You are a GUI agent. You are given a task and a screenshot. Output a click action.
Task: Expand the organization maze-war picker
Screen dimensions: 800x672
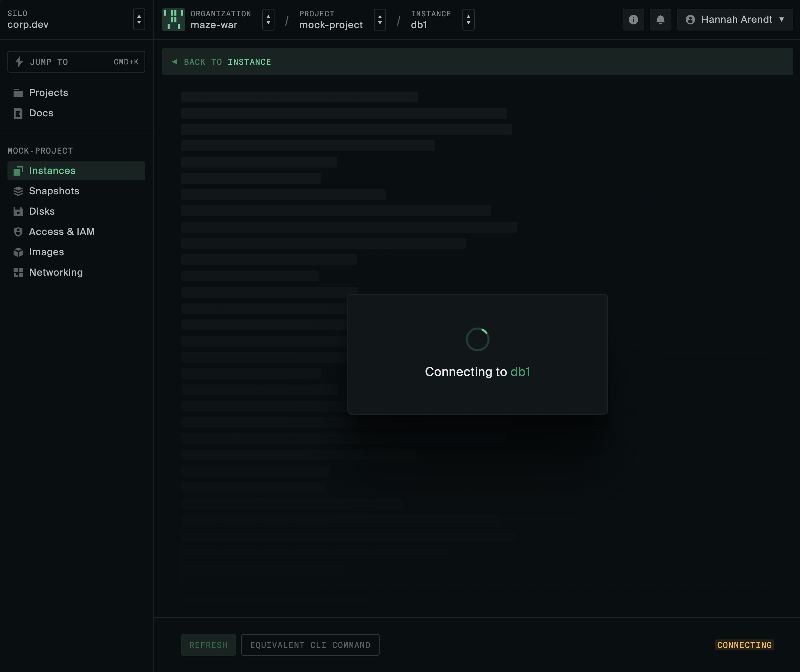point(268,19)
